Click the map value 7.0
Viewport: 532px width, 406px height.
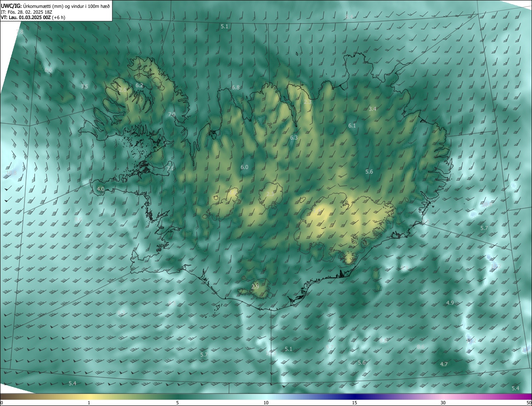(172, 114)
